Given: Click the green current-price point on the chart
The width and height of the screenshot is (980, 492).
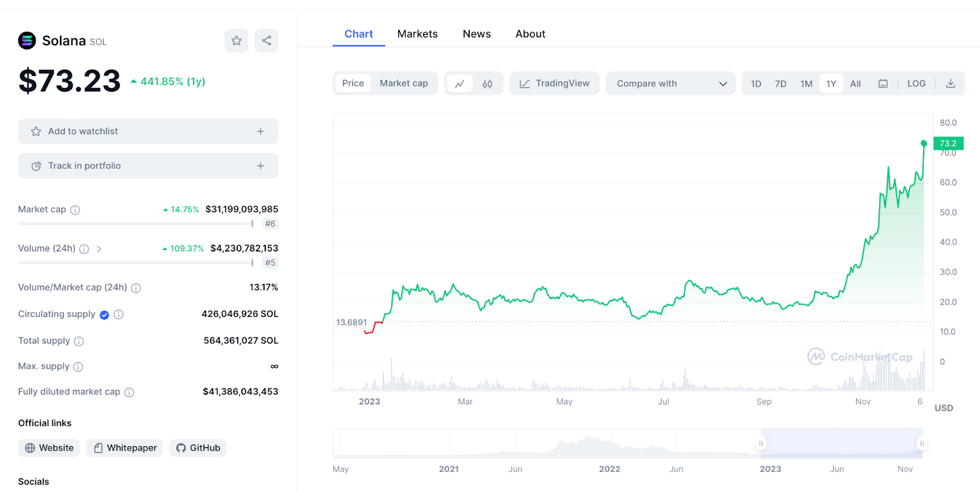Looking at the screenshot, I should tap(924, 143).
